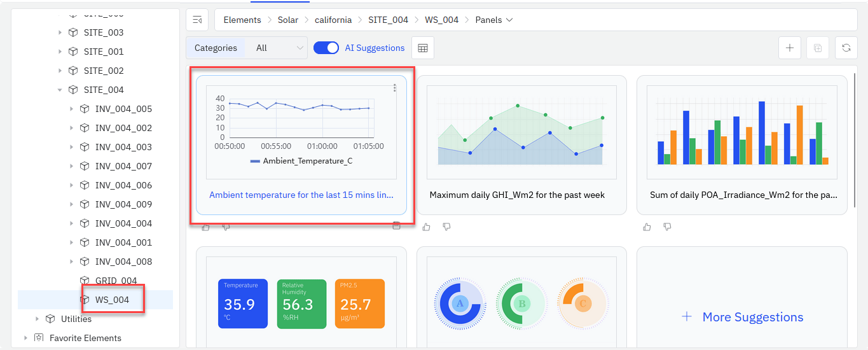Open the All categories dropdown

point(280,48)
